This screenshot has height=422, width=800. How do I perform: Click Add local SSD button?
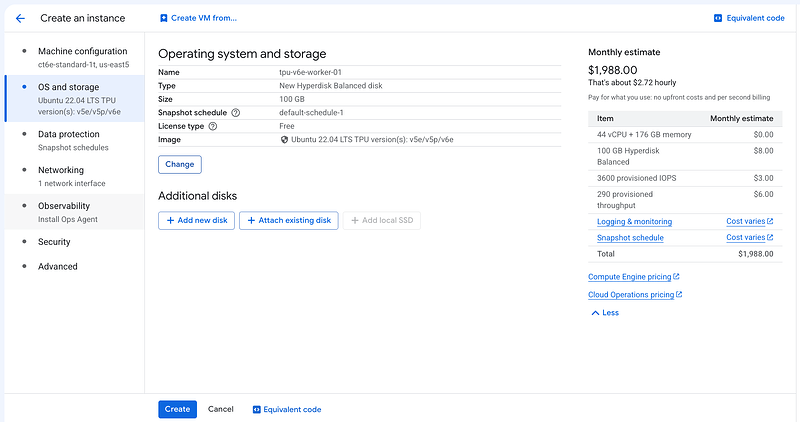click(382, 220)
